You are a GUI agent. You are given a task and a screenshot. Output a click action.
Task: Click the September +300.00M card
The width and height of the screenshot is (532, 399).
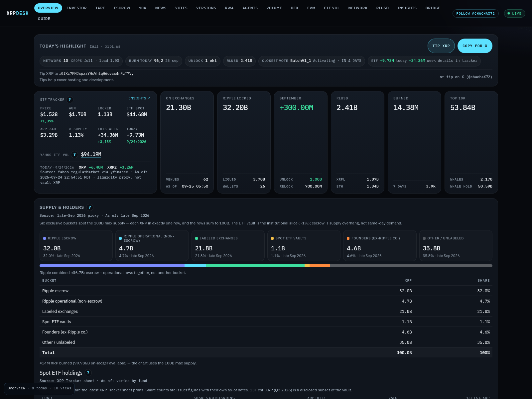tap(301, 142)
